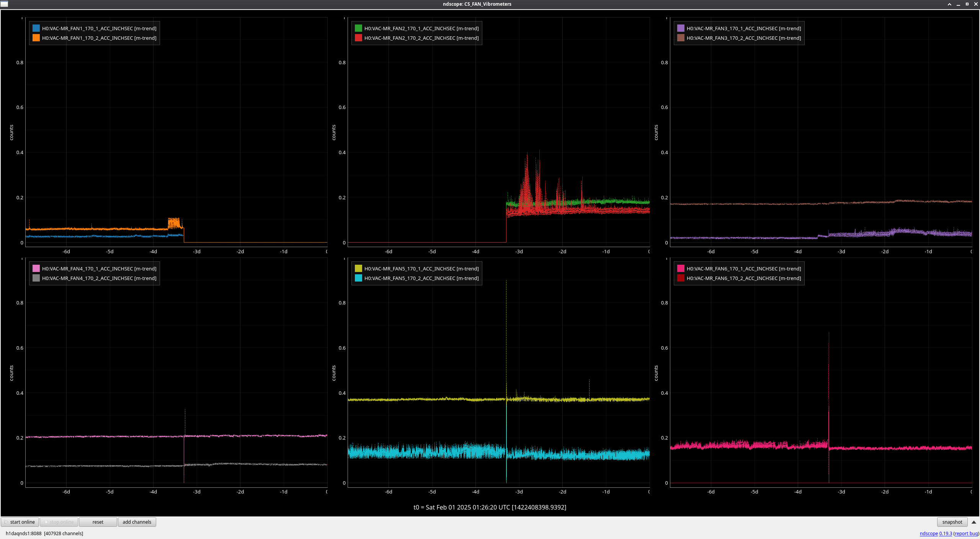Image resolution: width=980 pixels, height=539 pixels.
Task: Click the stop online button
Action: [x=59, y=522]
